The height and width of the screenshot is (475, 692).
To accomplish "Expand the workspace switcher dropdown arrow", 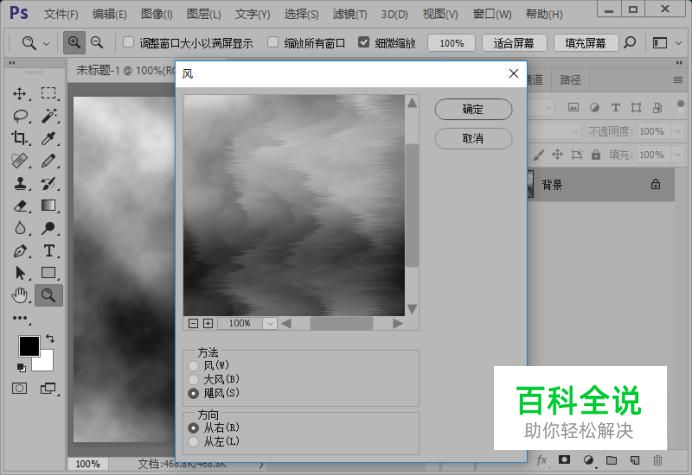I will pos(679,43).
